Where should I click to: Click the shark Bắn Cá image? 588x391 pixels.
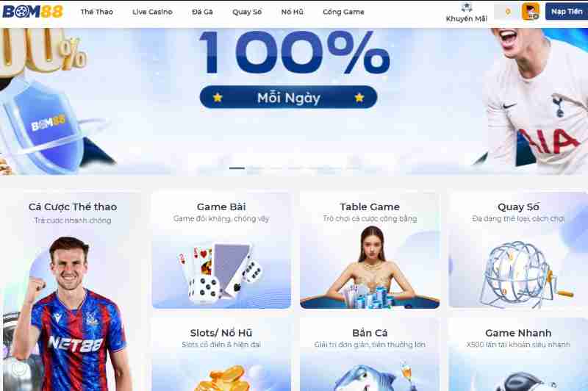tap(371, 377)
